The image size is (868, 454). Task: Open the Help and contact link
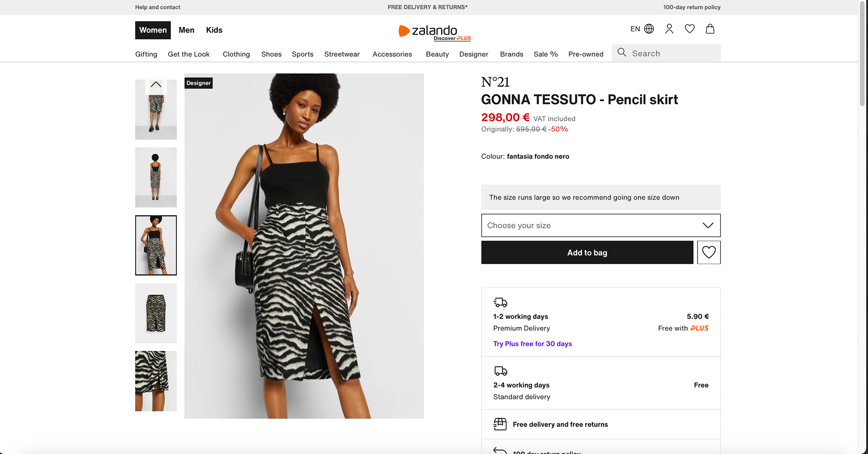(157, 7)
